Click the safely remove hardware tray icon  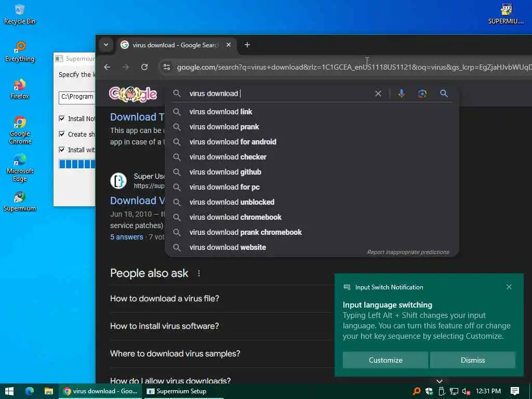[442, 391]
